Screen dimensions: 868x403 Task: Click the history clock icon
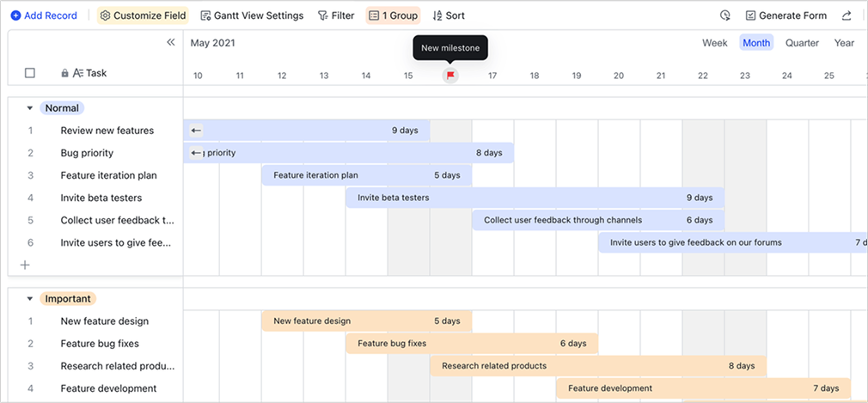725,15
